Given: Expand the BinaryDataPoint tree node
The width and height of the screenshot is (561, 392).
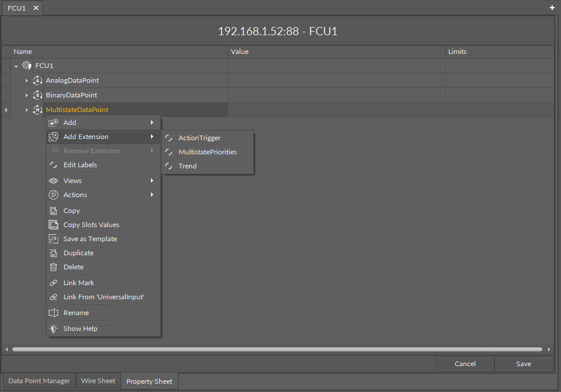Looking at the screenshot, I should pyautogui.click(x=26, y=95).
